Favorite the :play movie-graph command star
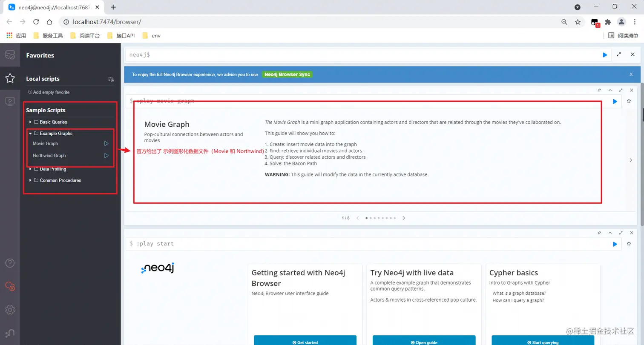The image size is (644, 345). (629, 101)
